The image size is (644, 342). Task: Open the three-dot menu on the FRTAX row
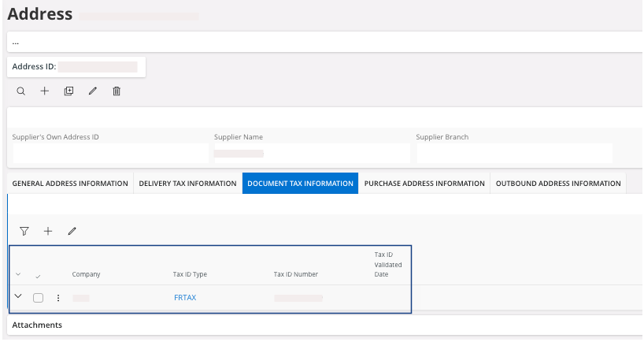57,298
